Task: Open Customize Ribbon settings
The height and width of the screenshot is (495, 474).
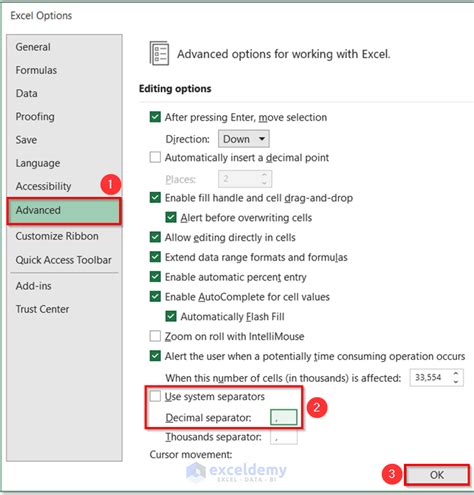Action: coord(57,236)
